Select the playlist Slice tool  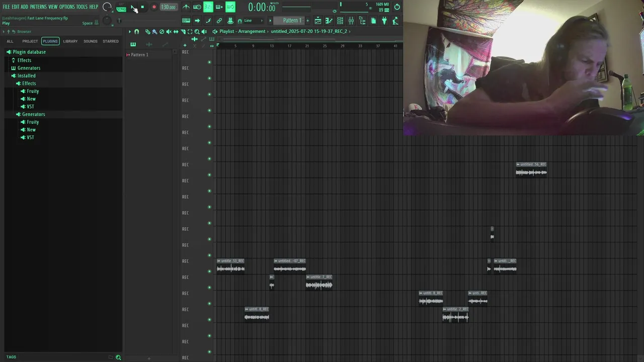[183, 31]
